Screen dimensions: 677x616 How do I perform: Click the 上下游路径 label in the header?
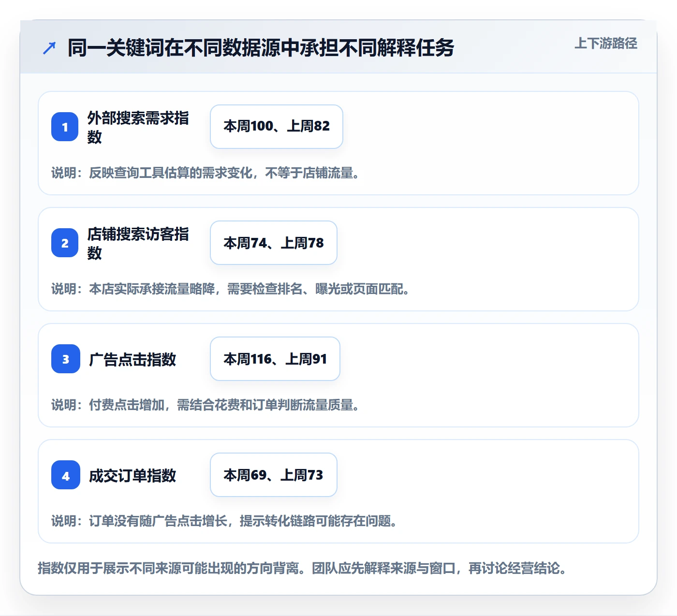pos(606,44)
